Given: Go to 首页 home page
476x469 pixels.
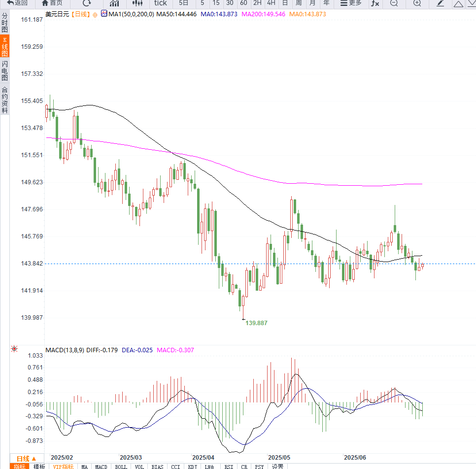Looking at the screenshot, I should pos(52,3).
